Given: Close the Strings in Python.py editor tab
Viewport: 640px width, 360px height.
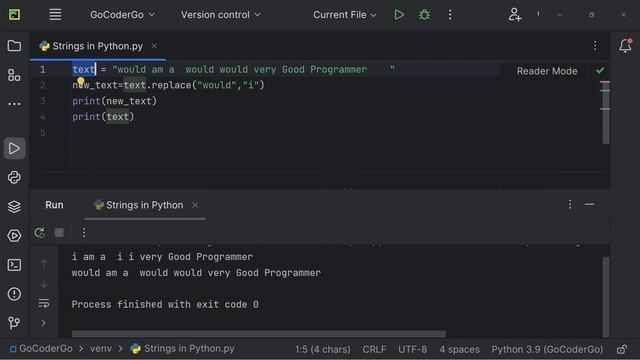Looking at the screenshot, I should point(154,46).
